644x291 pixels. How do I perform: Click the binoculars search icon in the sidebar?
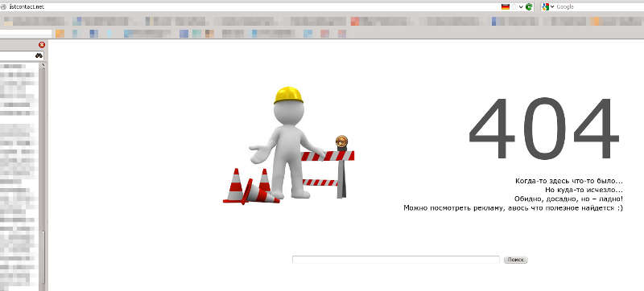[x=39, y=55]
